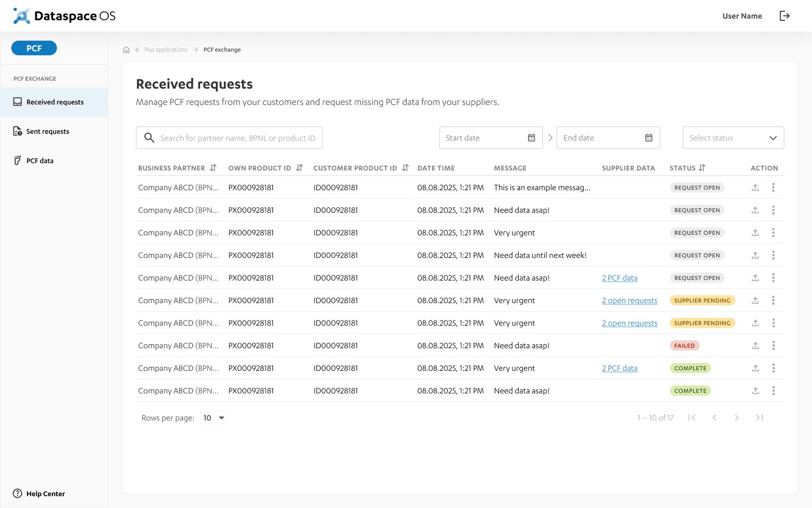Click the upload icon in the FAILED row

tap(756, 345)
